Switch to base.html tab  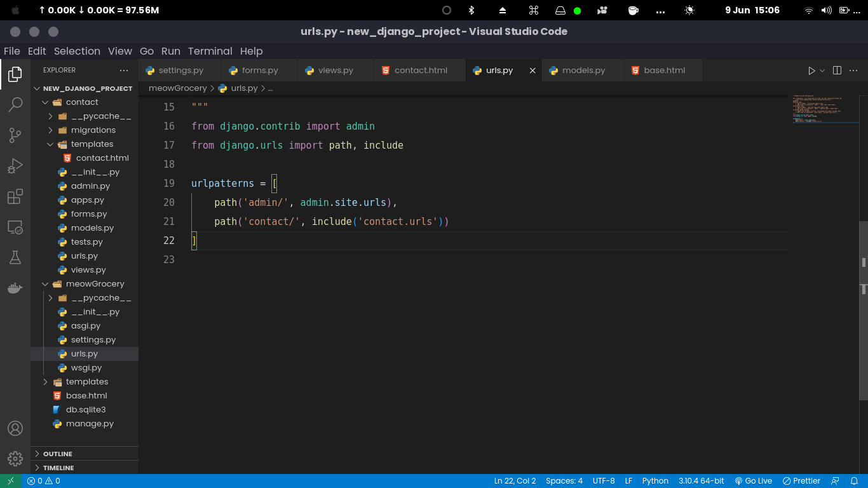click(x=663, y=71)
